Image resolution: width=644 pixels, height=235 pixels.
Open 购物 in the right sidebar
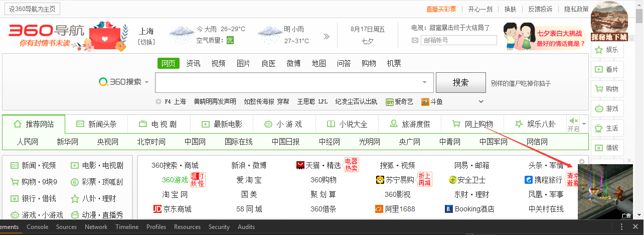pyautogui.click(x=607, y=89)
